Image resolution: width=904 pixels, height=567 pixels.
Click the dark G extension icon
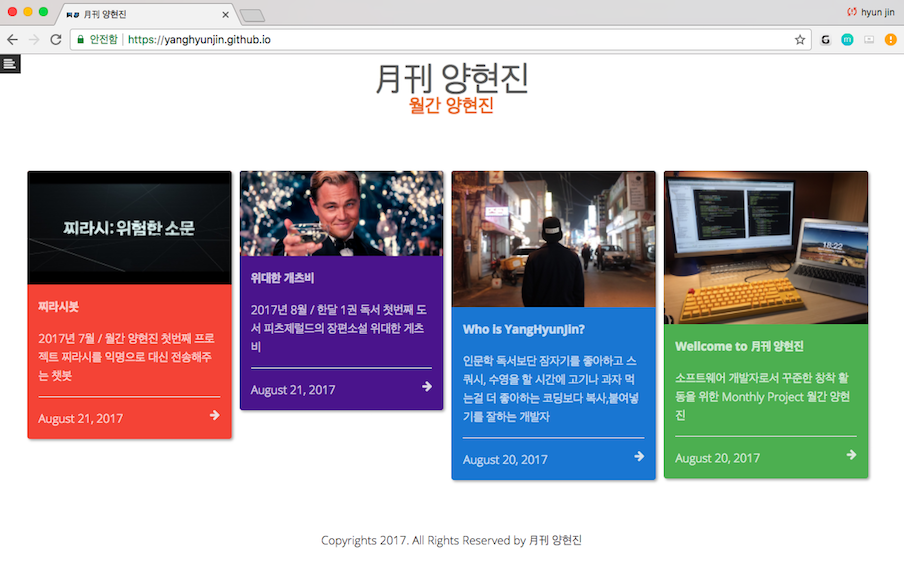coord(826,40)
